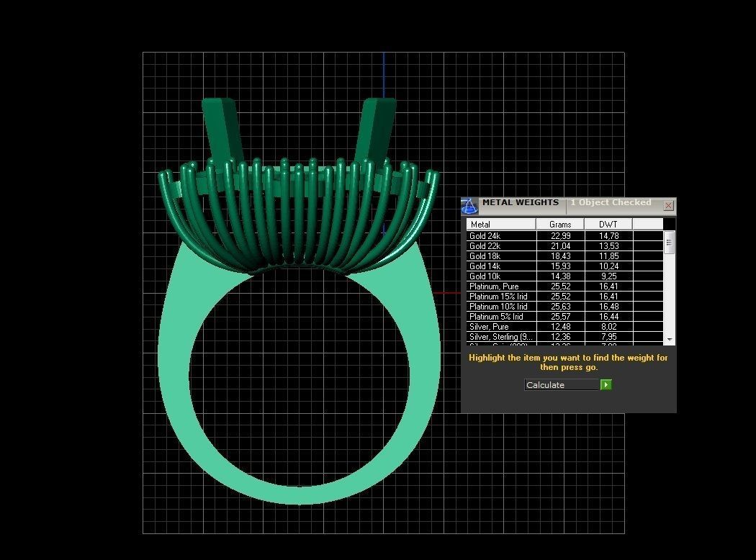Click the 25,57 grams value

click(561, 317)
